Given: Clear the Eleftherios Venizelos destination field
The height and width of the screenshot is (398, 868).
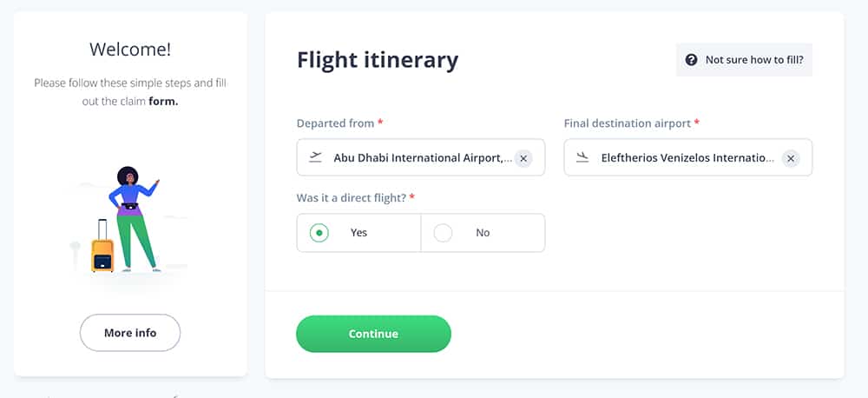Looking at the screenshot, I should (791, 158).
